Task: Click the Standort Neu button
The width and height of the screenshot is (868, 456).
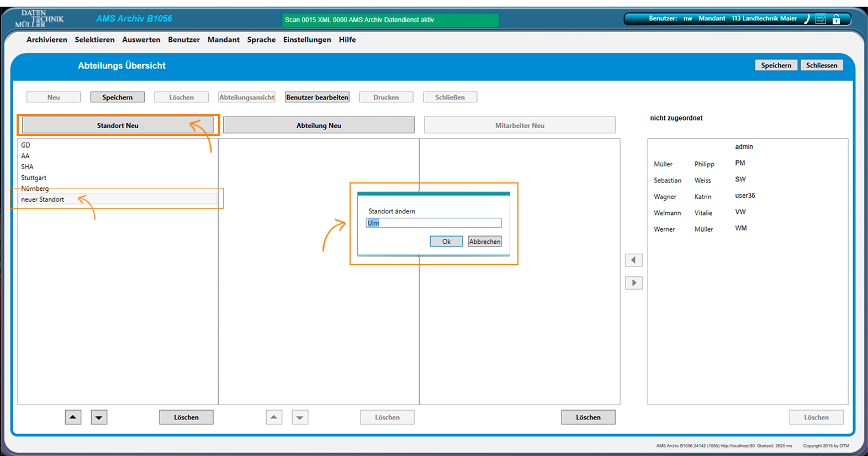Action: click(118, 125)
